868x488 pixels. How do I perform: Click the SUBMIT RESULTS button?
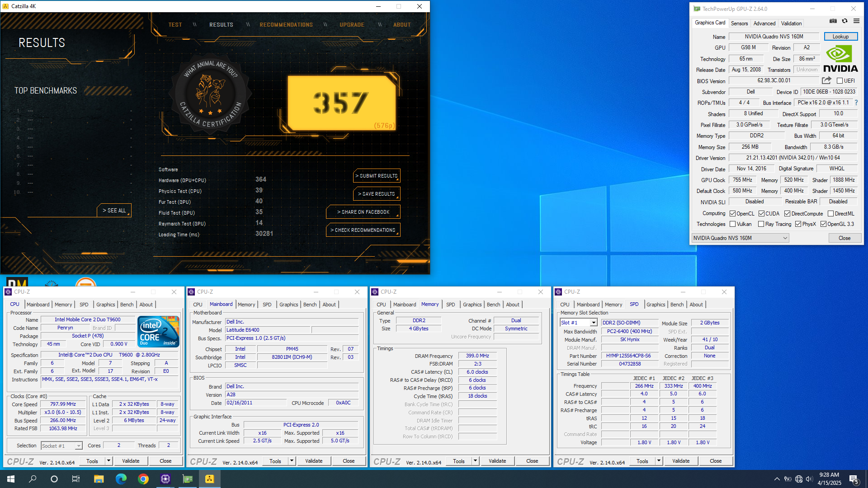(x=376, y=176)
